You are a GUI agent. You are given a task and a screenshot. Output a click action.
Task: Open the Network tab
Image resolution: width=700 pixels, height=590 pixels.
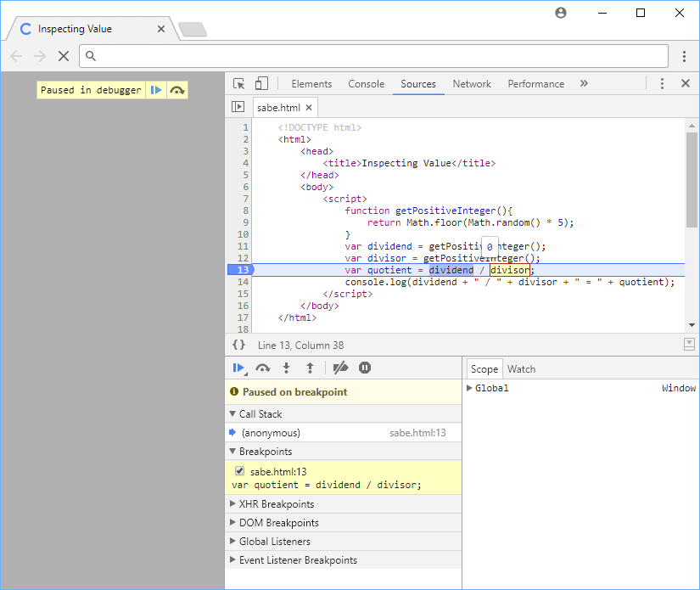point(472,84)
